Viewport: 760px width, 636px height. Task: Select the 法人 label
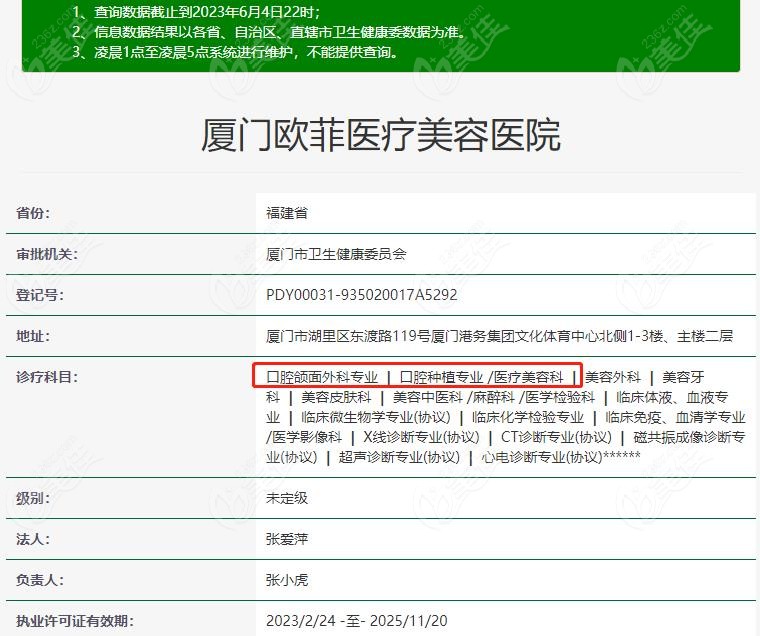coord(33,539)
